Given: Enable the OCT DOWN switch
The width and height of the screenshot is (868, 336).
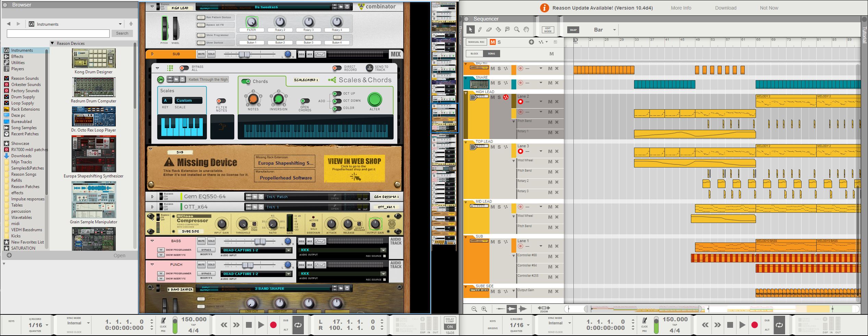Looking at the screenshot, I should (337, 101).
